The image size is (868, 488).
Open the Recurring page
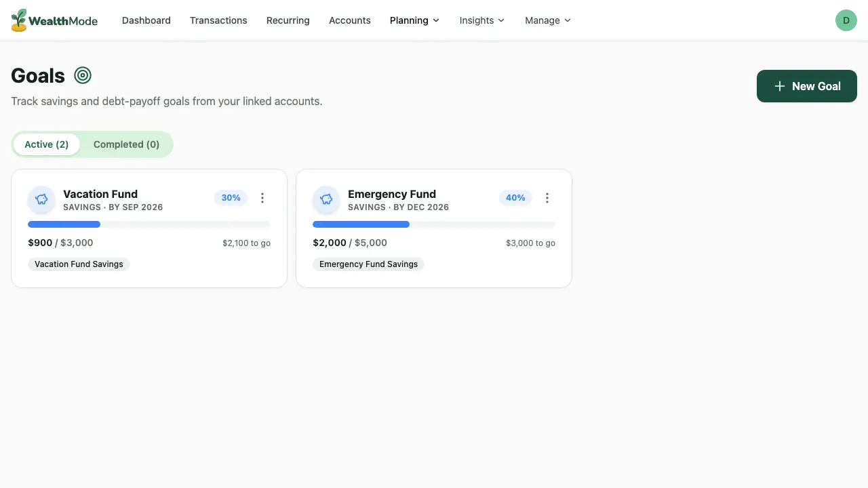click(288, 20)
